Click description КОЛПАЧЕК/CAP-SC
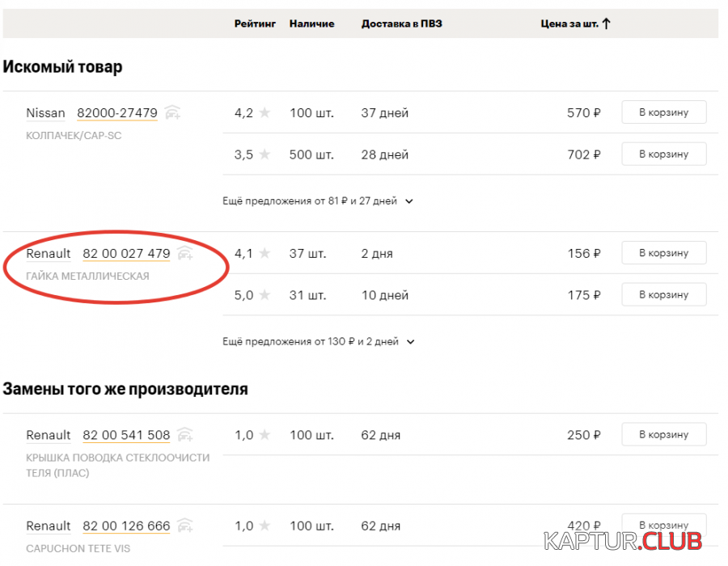Viewport: 728px width, 566px height. coord(74,136)
